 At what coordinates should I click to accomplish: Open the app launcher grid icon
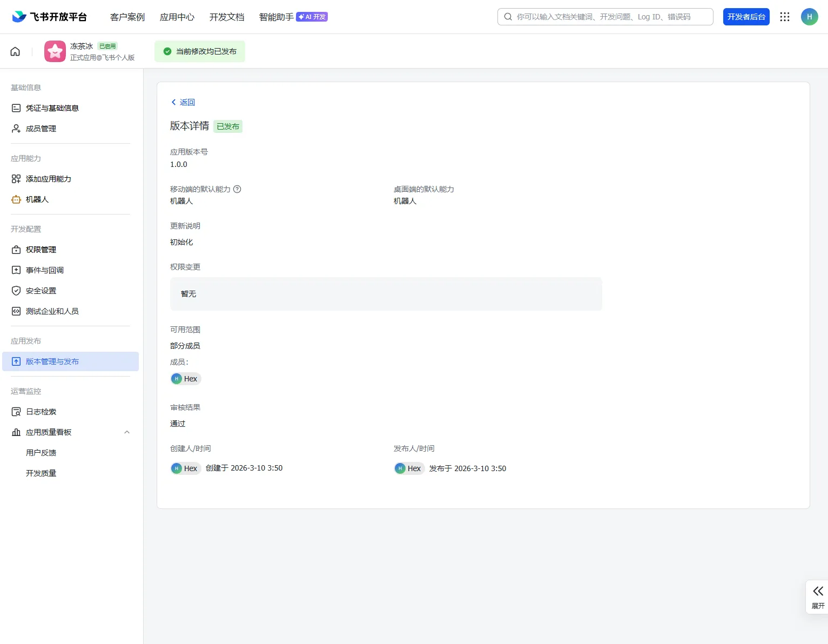(x=785, y=17)
